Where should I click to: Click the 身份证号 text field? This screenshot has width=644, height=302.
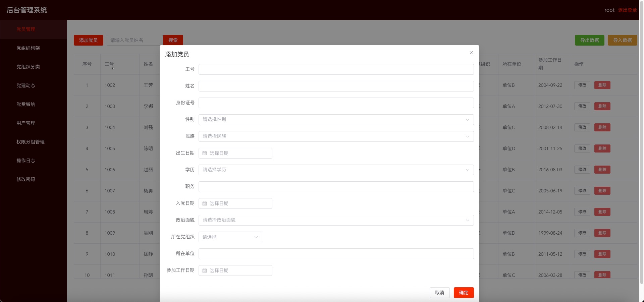336,103
